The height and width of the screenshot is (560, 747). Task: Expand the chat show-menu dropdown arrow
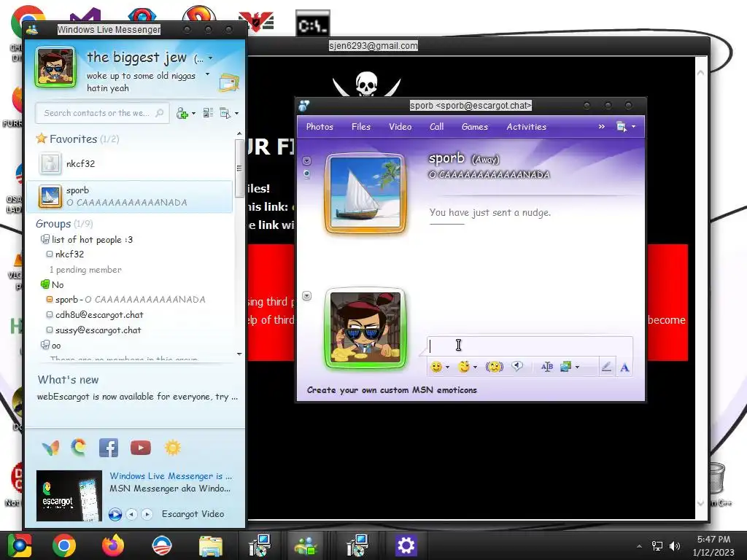tap(633, 127)
